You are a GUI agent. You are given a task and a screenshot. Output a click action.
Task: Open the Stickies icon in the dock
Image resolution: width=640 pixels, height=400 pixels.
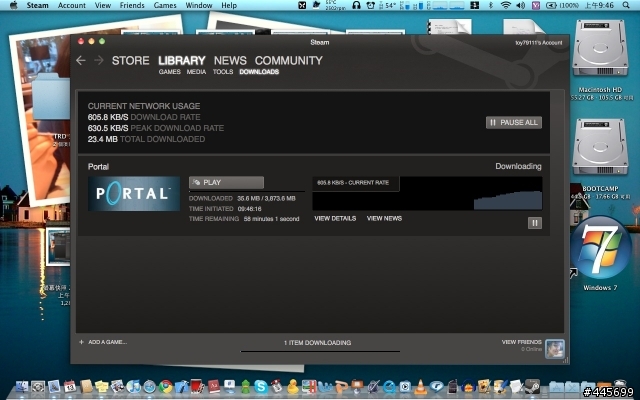coord(102,386)
